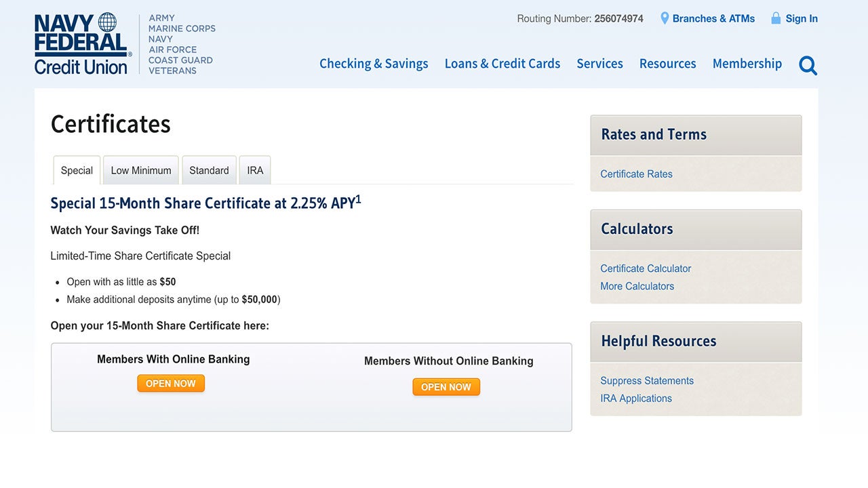Open the Certificate Calculator link

pos(646,268)
